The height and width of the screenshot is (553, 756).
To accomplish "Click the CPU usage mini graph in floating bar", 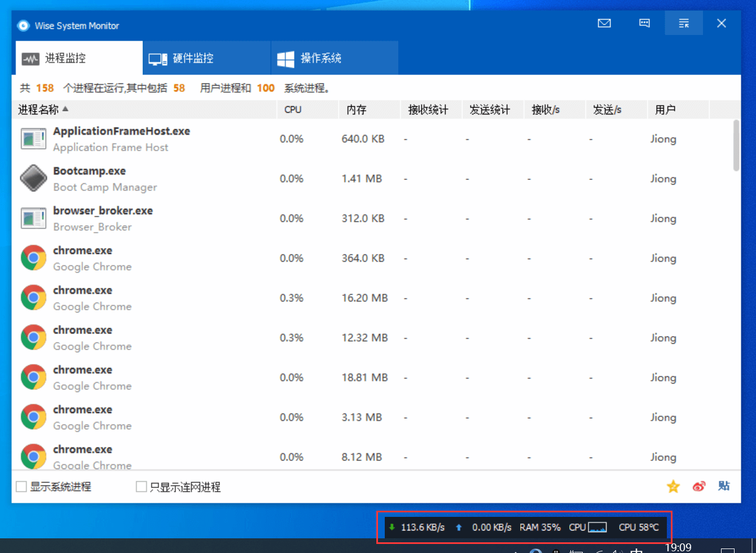I will pos(596,527).
